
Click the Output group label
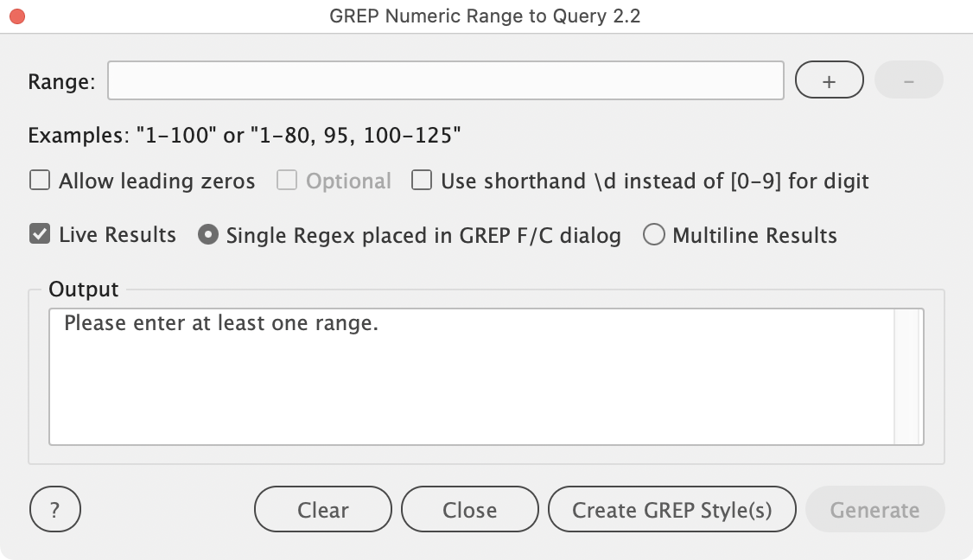tap(84, 289)
